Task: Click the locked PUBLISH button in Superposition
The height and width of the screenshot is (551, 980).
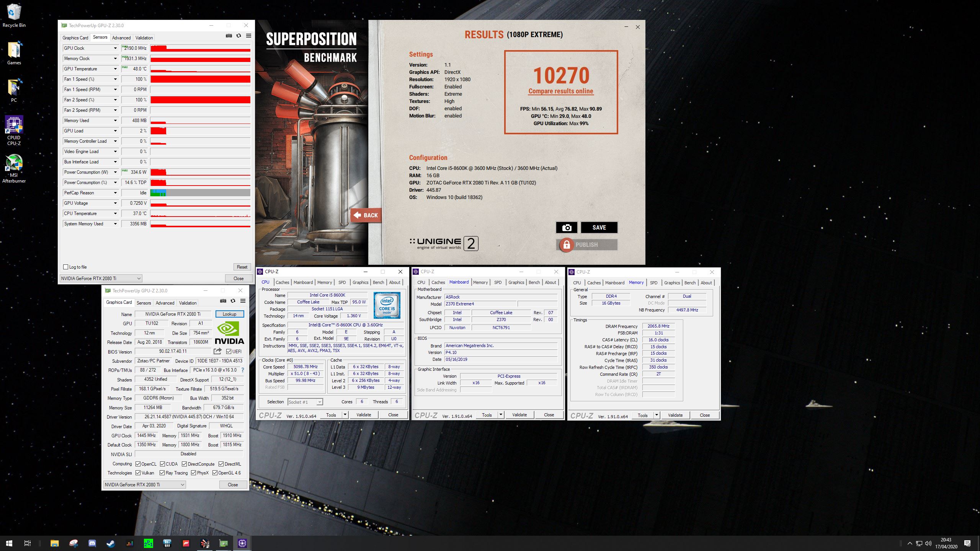Action: [586, 245]
